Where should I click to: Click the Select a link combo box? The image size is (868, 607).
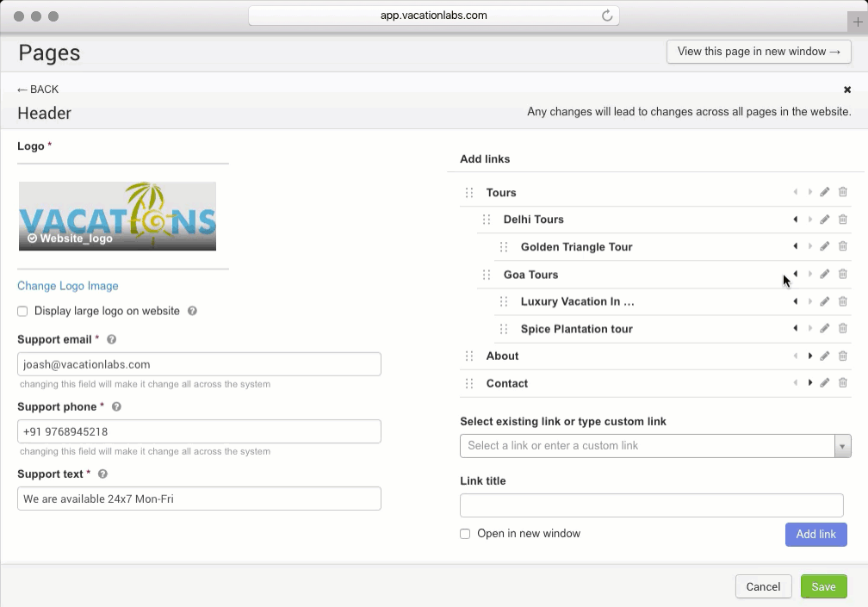(x=648, y=446)
